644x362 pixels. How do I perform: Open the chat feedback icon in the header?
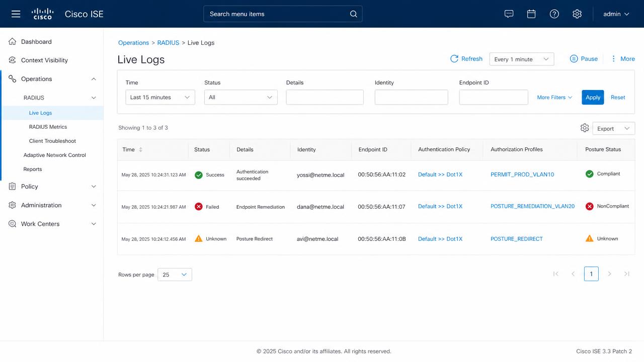point(509,14)
